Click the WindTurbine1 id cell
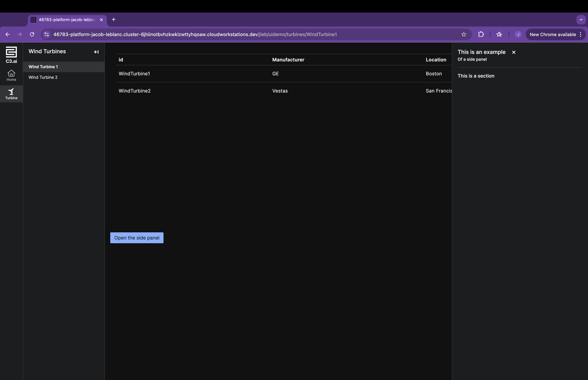 (134, 74)
